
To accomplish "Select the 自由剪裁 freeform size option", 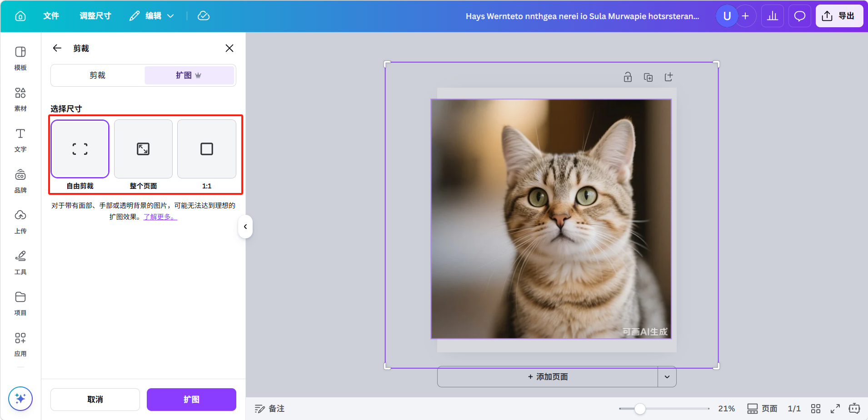I will (x=80, y=149).
